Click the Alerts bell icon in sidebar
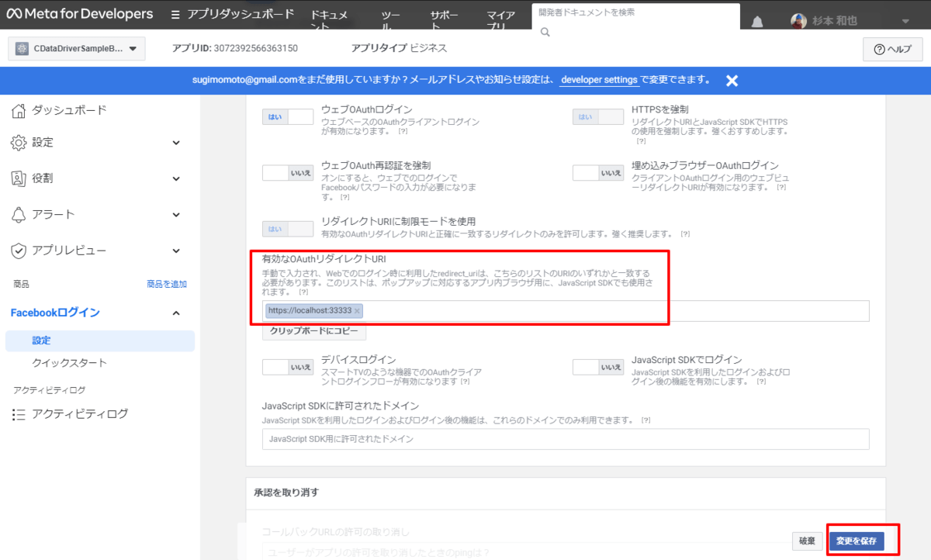This screenshot has width=931, height=560. [19, 214]
